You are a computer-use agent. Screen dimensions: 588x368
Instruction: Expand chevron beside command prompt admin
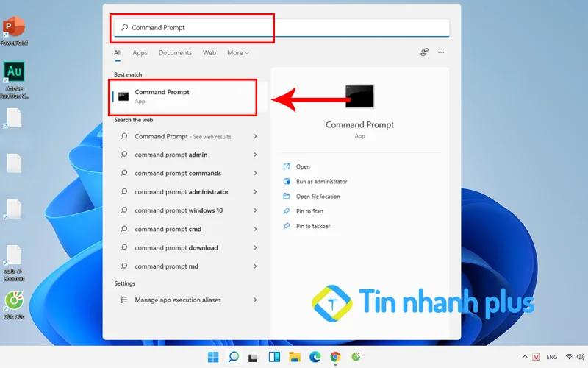(x=255, y=155)
